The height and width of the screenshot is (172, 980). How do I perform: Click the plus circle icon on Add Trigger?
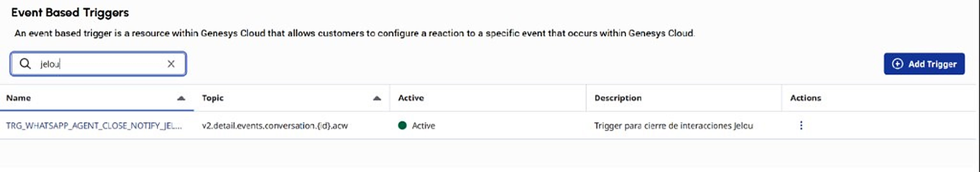pos(897,64)
